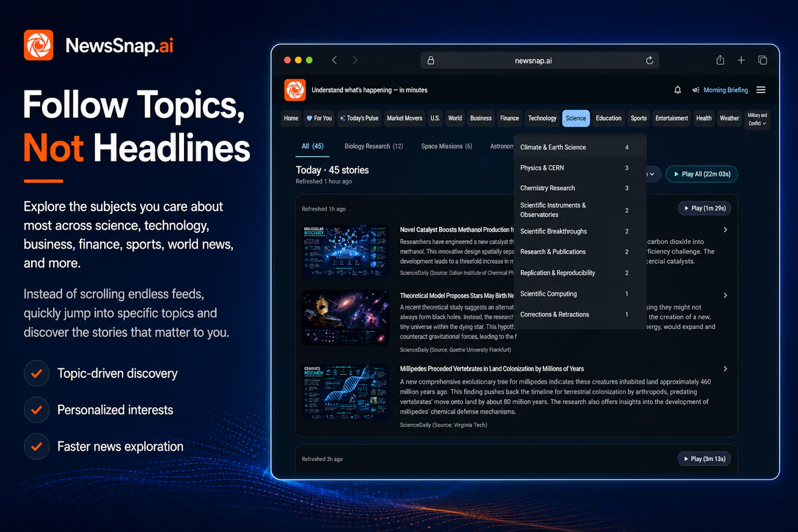Open the Weather tab
The width and height of the screenshot is (798, 532).
click(729, 118)
